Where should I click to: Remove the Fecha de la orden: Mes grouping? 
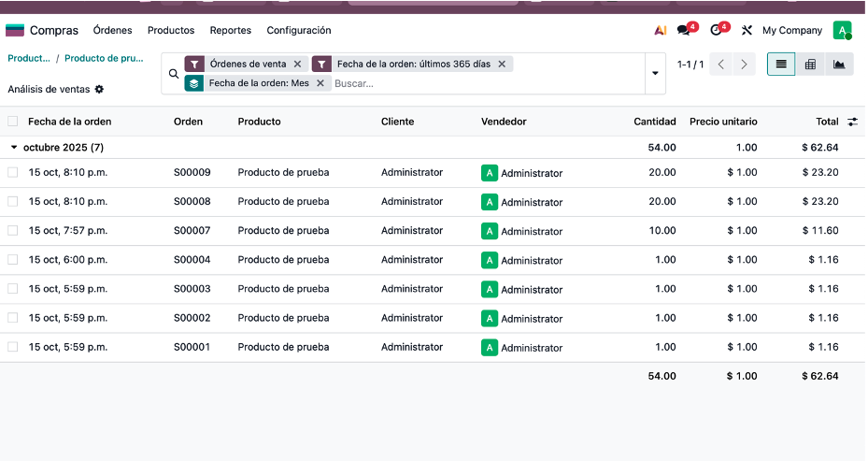tap(320, 83)
